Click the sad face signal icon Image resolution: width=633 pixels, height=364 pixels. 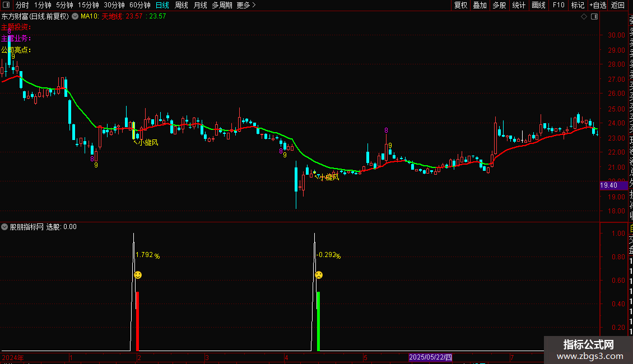coord(319,275)
